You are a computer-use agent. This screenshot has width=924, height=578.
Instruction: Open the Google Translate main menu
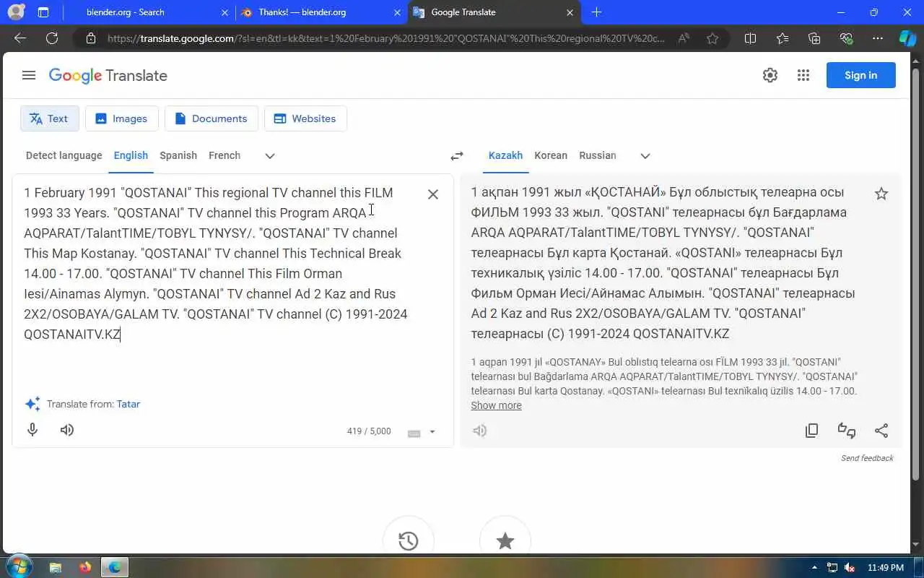[29, 75]
